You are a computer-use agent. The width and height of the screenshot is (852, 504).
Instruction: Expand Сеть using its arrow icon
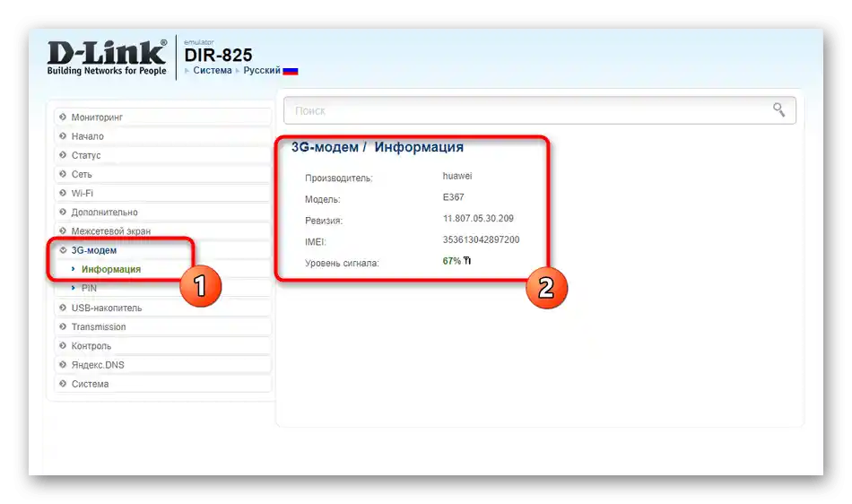tap(63, 174)
